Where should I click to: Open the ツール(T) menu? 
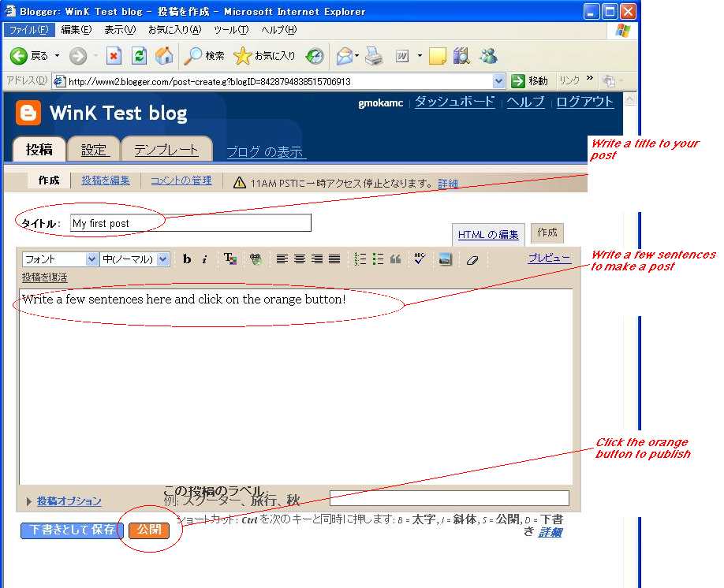click(231, 30)
